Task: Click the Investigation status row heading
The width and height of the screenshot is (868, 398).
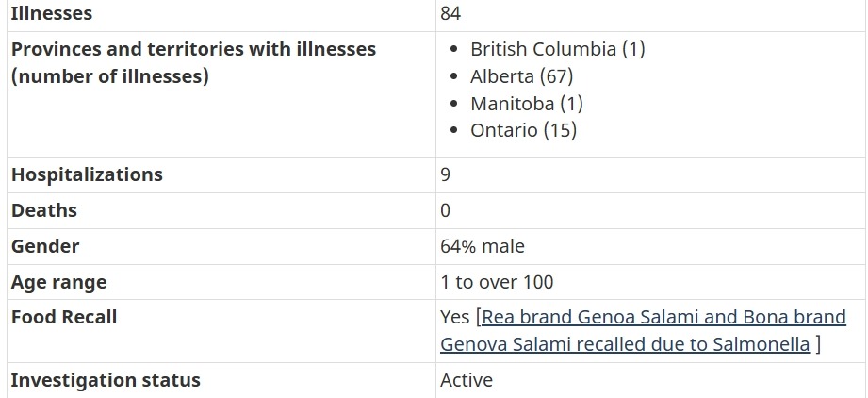Action: pos(106,380)
